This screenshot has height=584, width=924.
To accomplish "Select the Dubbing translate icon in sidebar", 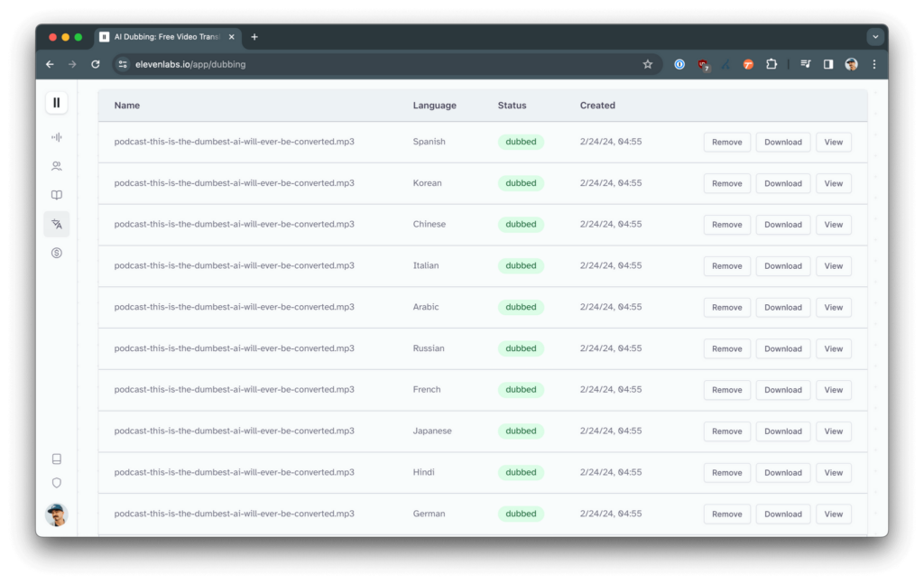I will click(57, 224).
